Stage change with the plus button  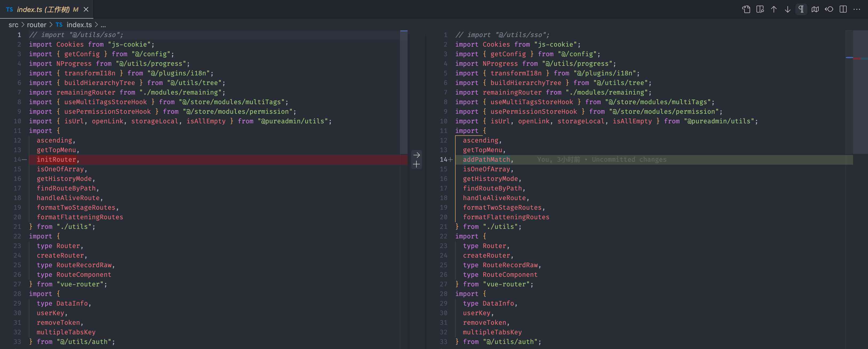(x=416, y=165)
